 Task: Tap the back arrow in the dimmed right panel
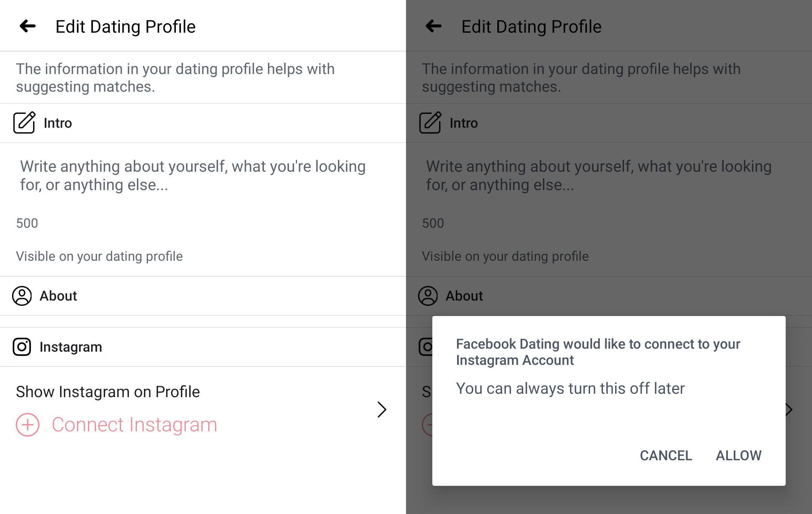pos(433,26)
